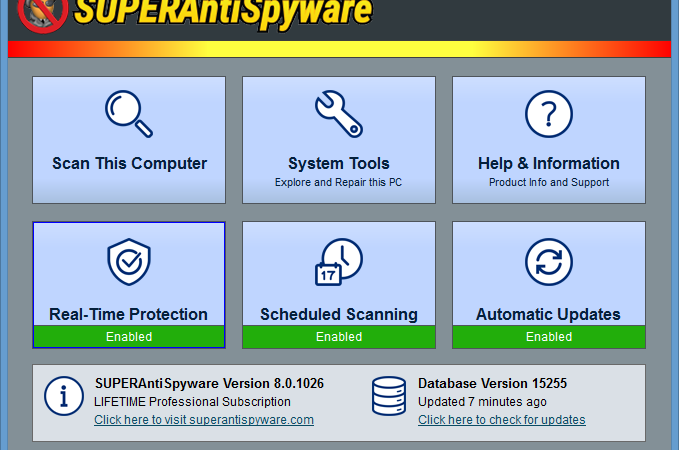This screenshot has height=450, width=679.
Task: Click the SUPERAntiSpyware bug logo icon
Action: [42, 14]
